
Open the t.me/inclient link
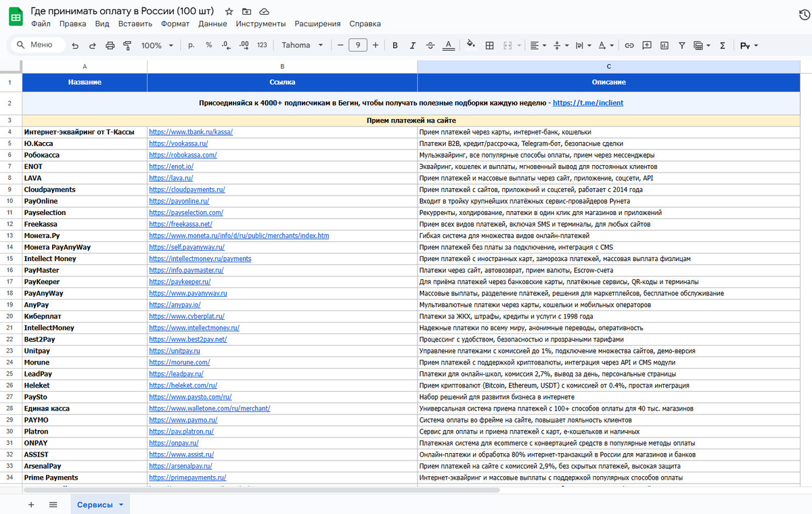tap(588, 103)
